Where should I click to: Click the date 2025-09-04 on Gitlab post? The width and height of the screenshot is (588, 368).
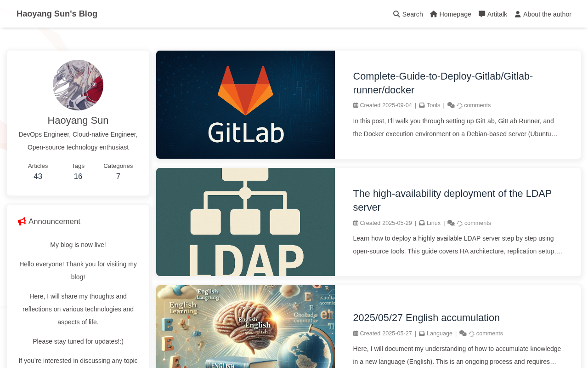[397, 105]
